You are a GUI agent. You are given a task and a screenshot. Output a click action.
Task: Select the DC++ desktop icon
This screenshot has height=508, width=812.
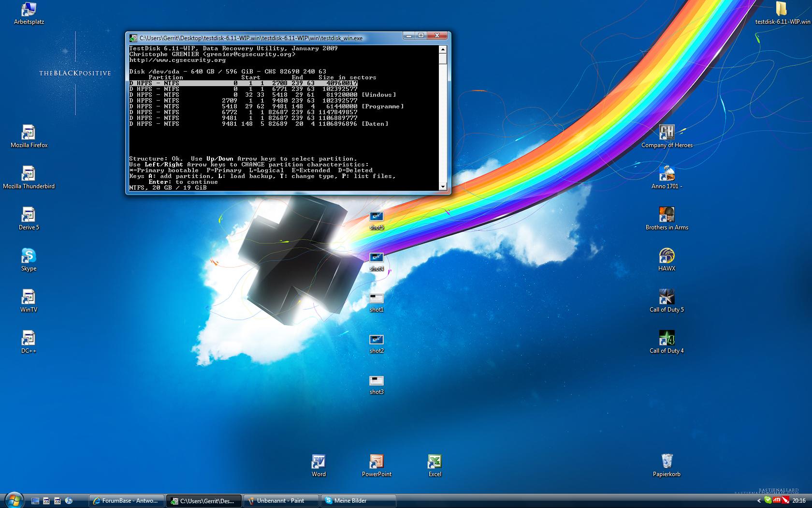pos(29,342)
